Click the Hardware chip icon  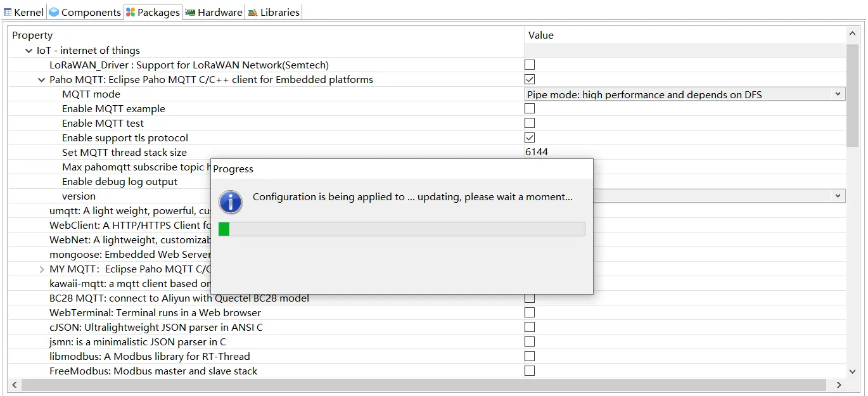coord(190,12)
